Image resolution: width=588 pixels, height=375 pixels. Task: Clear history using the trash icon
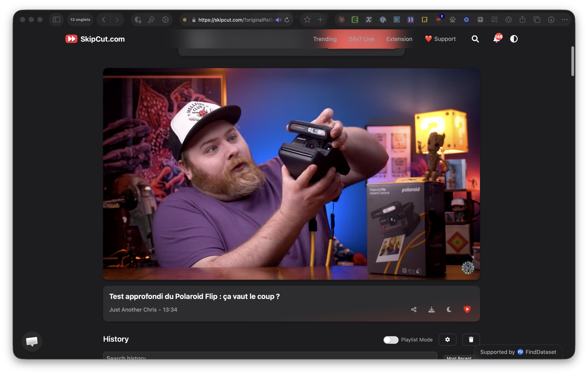click(x=471, y=340)
